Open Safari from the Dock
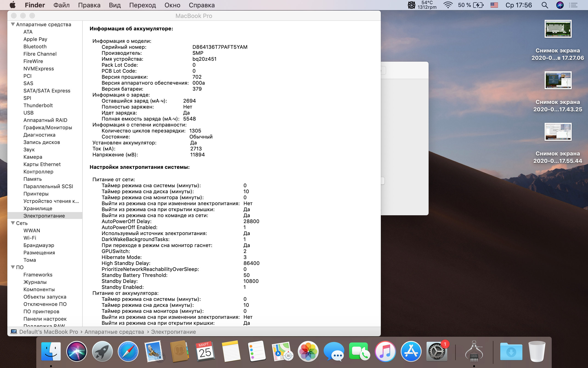The image size is (588, 368). [128, 351]
